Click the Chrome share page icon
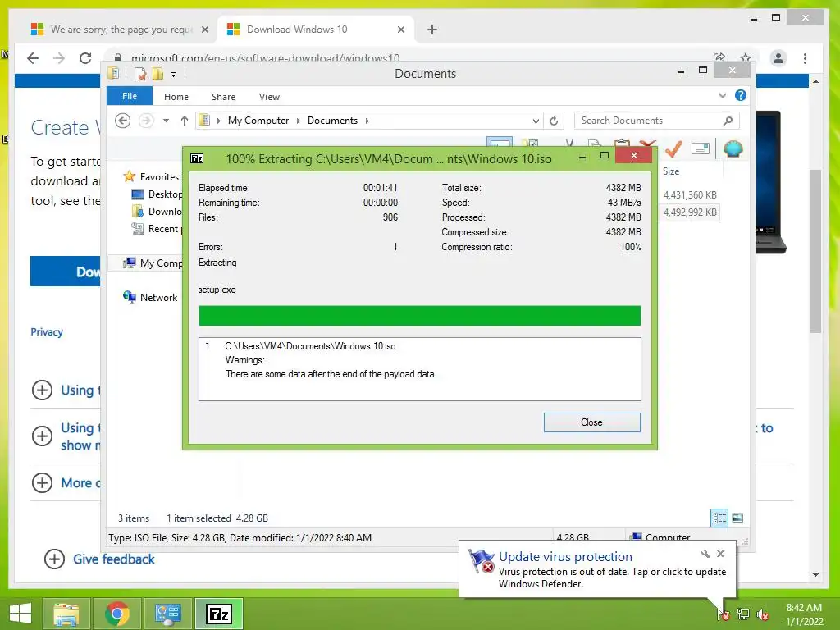Screen dimensions: 840x630 pos(719,57)
